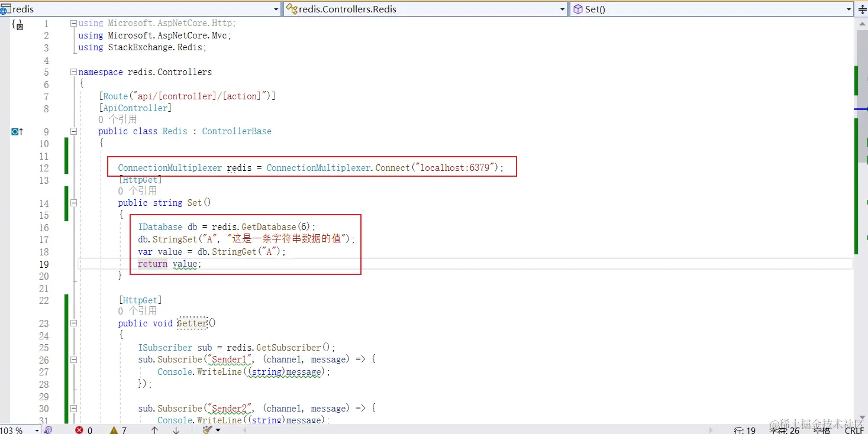
Task: Click the yellow warning count icon
Action: click(x=114, y=430)
